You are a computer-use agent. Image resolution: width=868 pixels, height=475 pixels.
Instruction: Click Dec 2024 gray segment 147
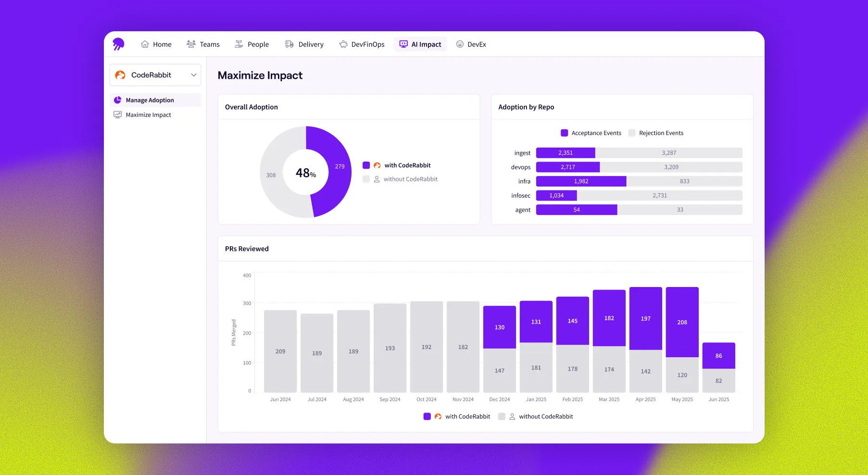pyautogui.click(x=500, y=371)
